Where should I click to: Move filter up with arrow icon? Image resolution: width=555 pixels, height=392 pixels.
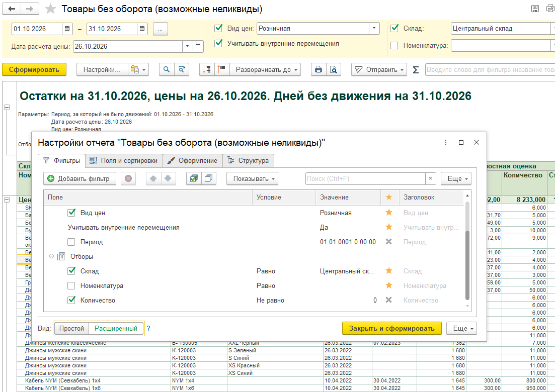point(153,179)
